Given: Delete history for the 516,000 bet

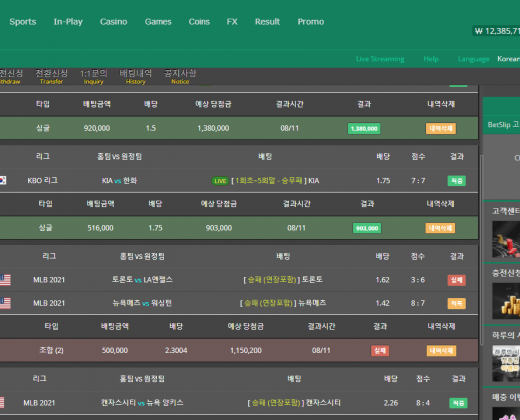Looking at the screenshot, I should [440, 228].
